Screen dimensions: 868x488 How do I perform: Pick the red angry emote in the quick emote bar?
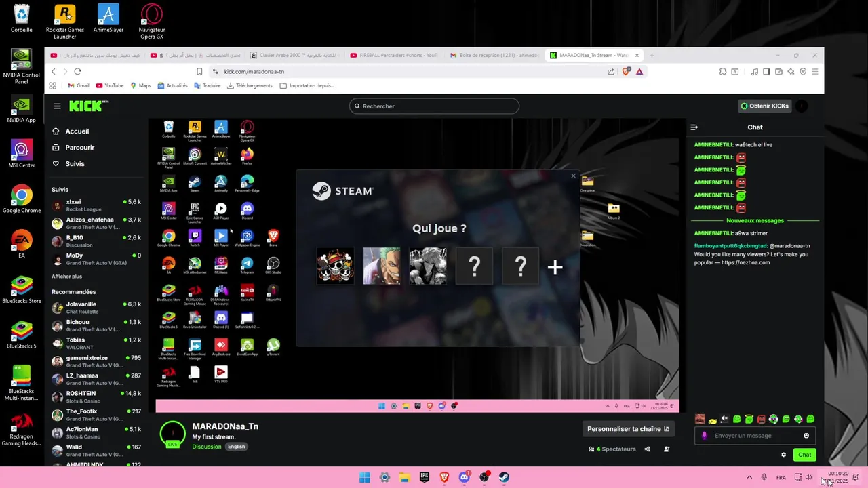pos(762,419)
